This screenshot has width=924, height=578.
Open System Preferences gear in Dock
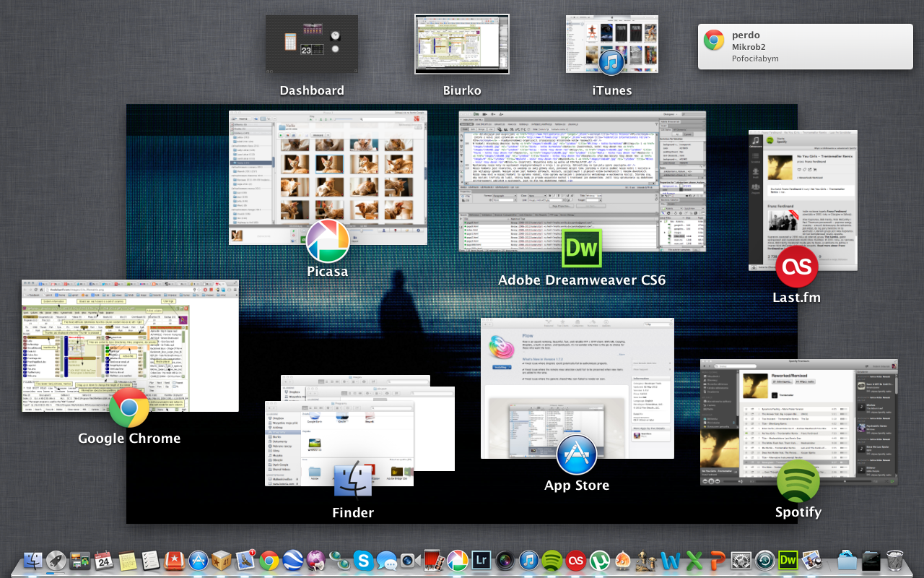(x=741, y=560)
